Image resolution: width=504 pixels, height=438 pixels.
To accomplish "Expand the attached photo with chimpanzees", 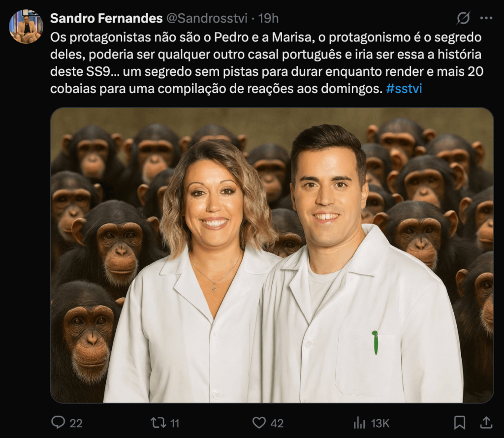I will tap(272, 255).
